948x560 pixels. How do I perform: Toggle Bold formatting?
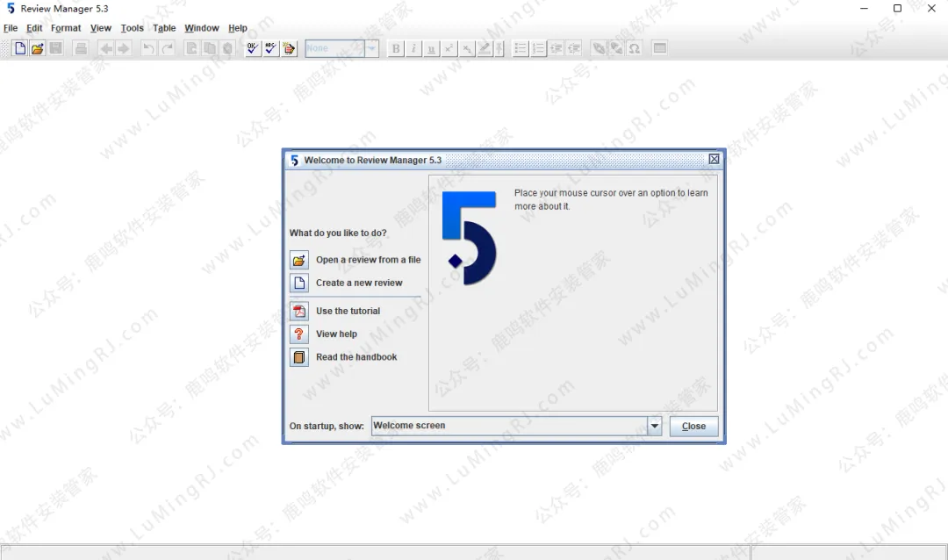point(395,48)
